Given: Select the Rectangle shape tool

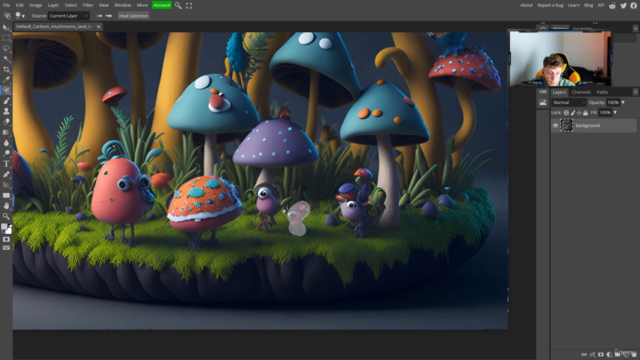Looking at the screenshot, I should [x=6, y=196].
